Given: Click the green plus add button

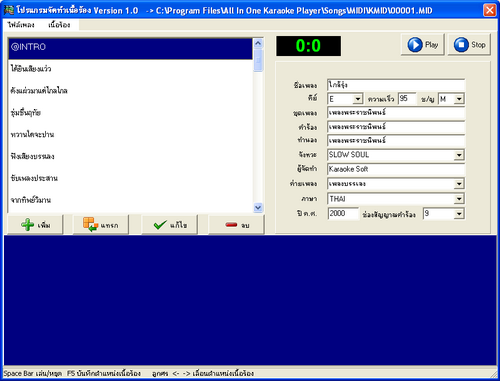Looking at the screenshot, I should pyautogui.click(x=35, y=225).
